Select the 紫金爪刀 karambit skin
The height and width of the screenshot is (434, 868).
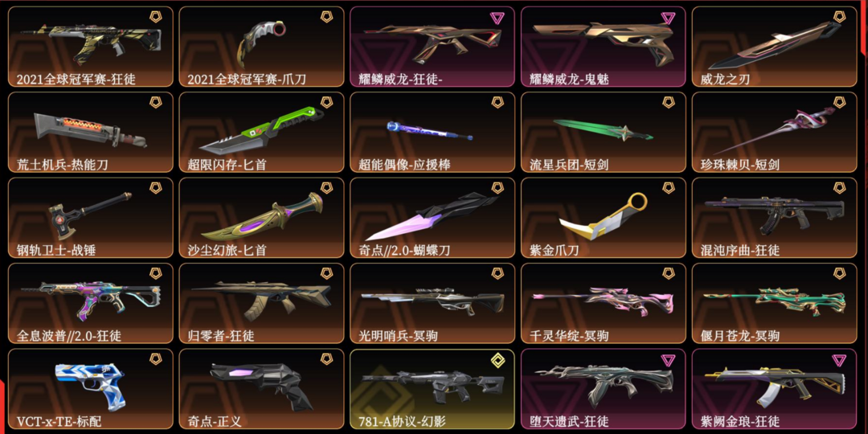[604, 218]
